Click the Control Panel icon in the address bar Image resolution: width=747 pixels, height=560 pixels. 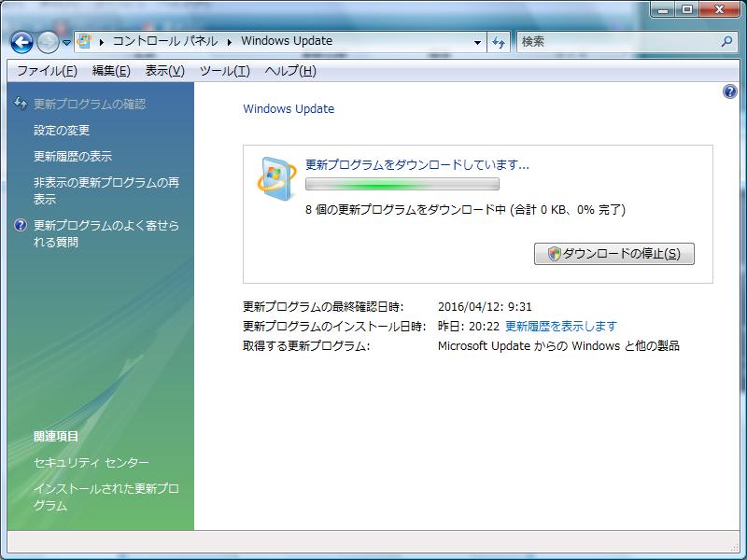pyautogui.click(x=84, y=42)
